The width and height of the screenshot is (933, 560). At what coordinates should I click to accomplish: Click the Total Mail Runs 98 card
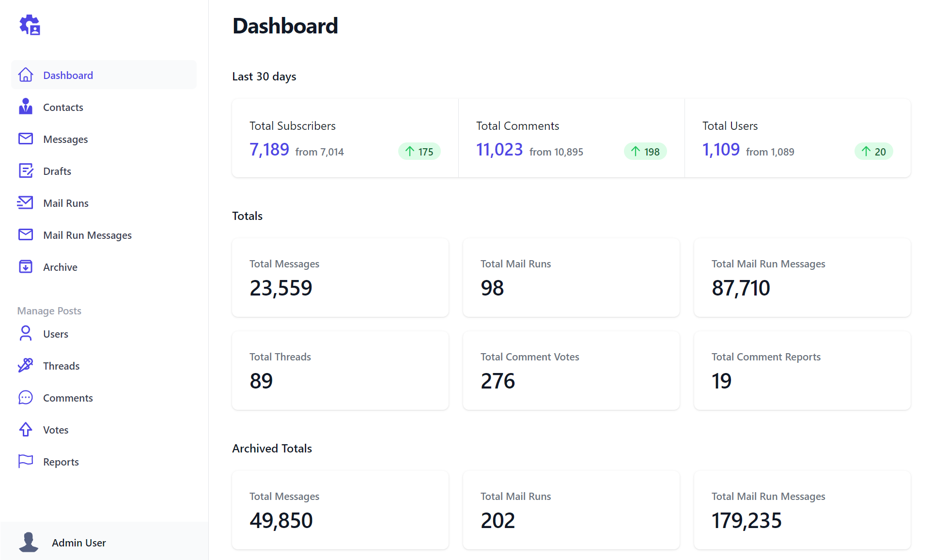pos(571,278)
